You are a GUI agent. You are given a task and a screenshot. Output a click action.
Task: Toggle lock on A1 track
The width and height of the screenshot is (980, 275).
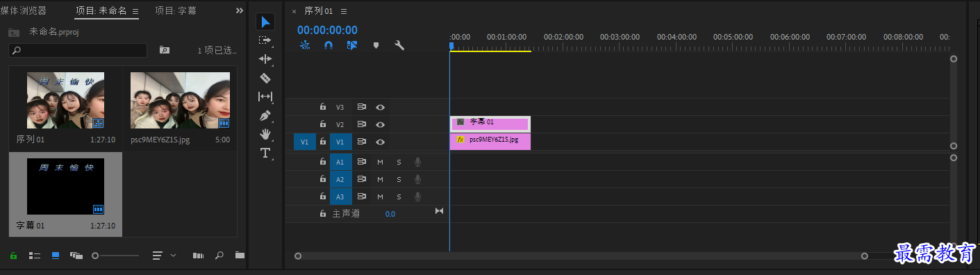[323, 162]
